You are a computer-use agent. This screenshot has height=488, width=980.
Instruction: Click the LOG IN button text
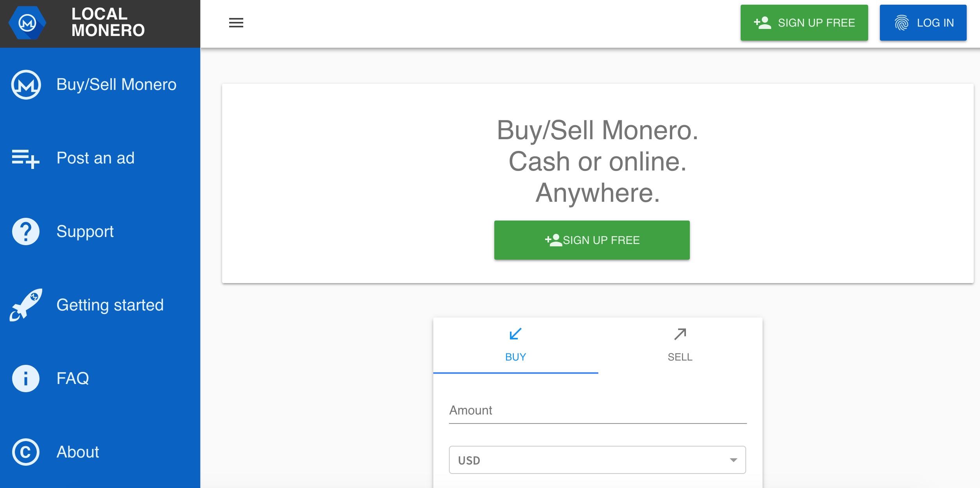935,23
